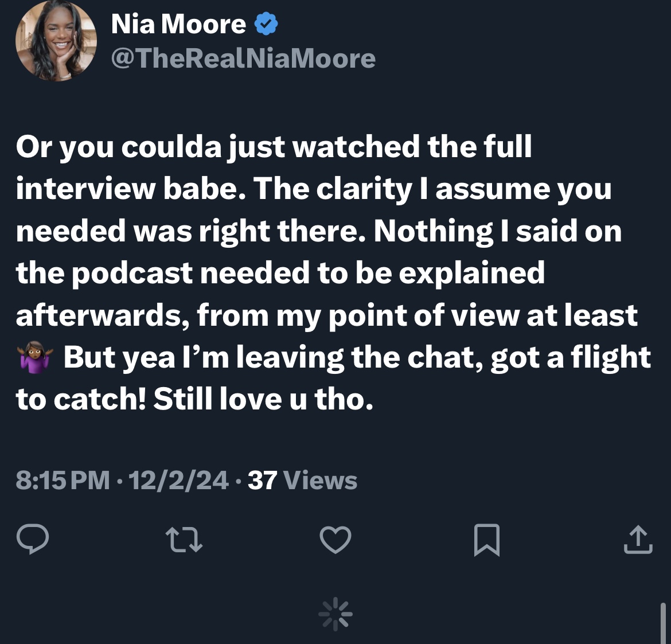This screenshot has height=644, width=671.
Task: Click the blue verified checkmark badge
Action: (266, 24)
